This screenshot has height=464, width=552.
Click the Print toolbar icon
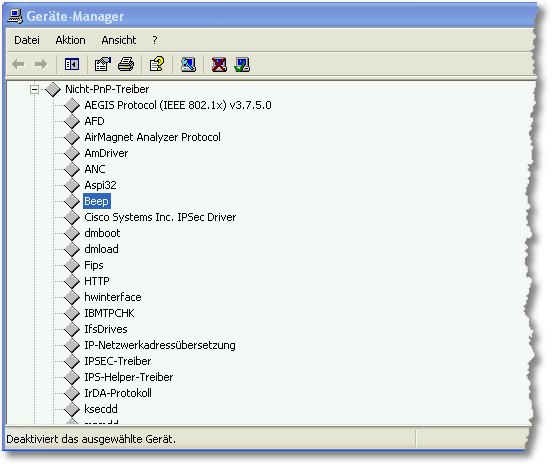tap(126, 64)
